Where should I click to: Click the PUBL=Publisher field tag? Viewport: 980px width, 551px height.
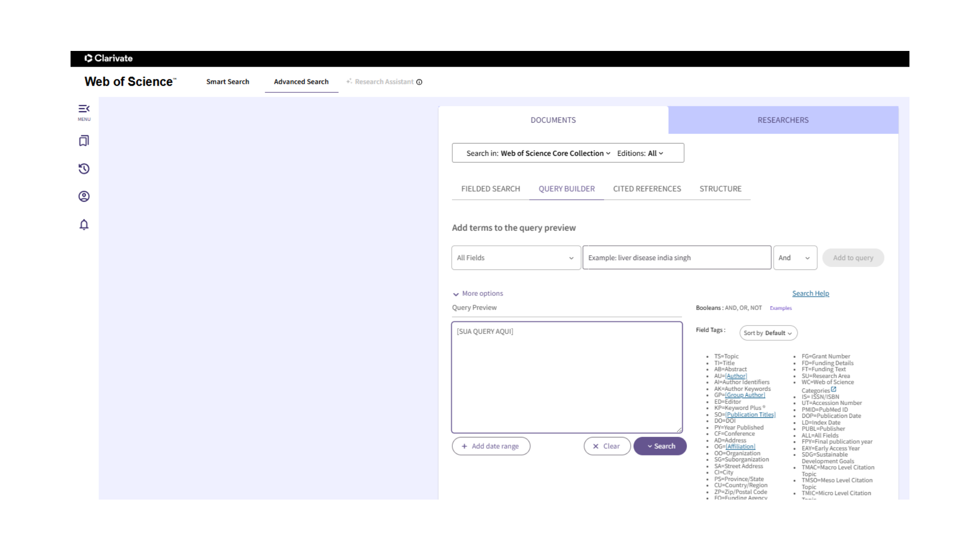(x=823, y=429)
